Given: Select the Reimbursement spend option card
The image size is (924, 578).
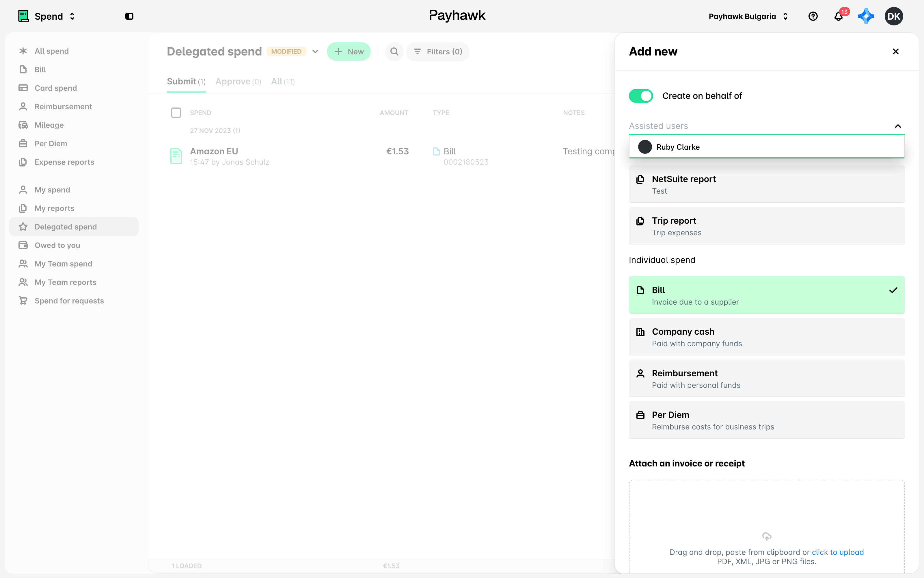Looking at the screenshot, I should [x=767, y=379].
